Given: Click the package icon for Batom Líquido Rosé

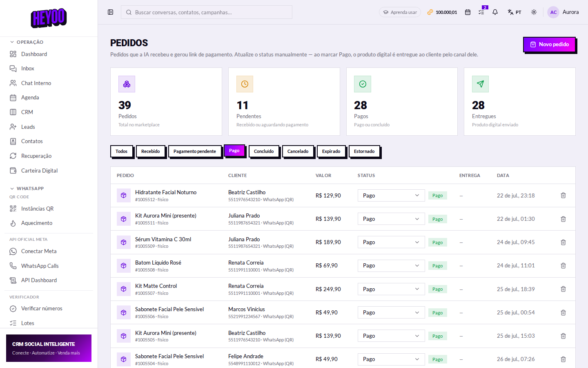Looking at the screenshot, I should (x=123, y=266).
